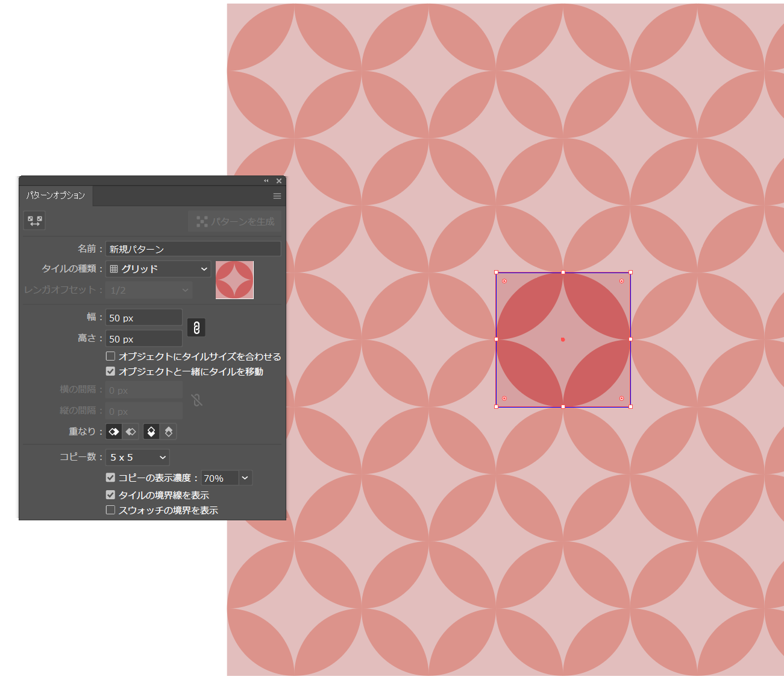This screenshot has height=697, width=784.
Task: Enable オブジェクトにタイルサイズを合わせる checkbox
Action: [110, 356]
